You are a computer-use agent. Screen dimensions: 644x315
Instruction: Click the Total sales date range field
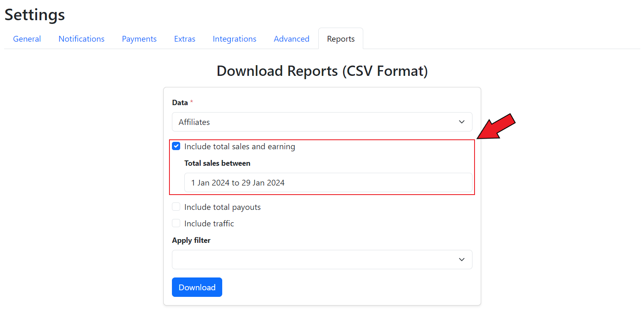[x=328, y=183]
